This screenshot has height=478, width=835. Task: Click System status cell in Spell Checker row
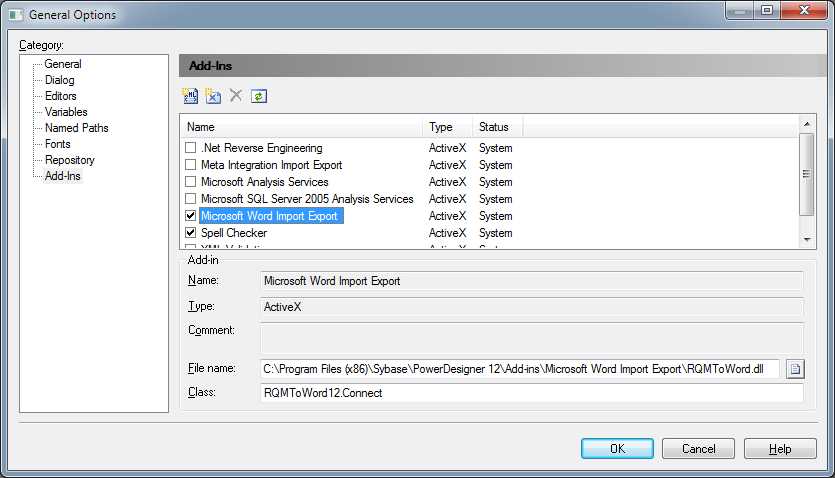point(495,233)
